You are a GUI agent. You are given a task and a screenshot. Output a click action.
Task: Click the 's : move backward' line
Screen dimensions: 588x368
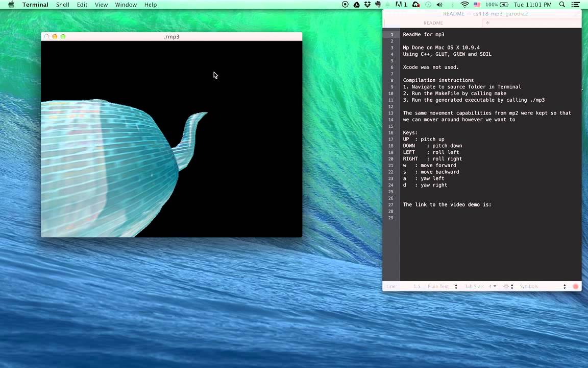coord(431,172)
